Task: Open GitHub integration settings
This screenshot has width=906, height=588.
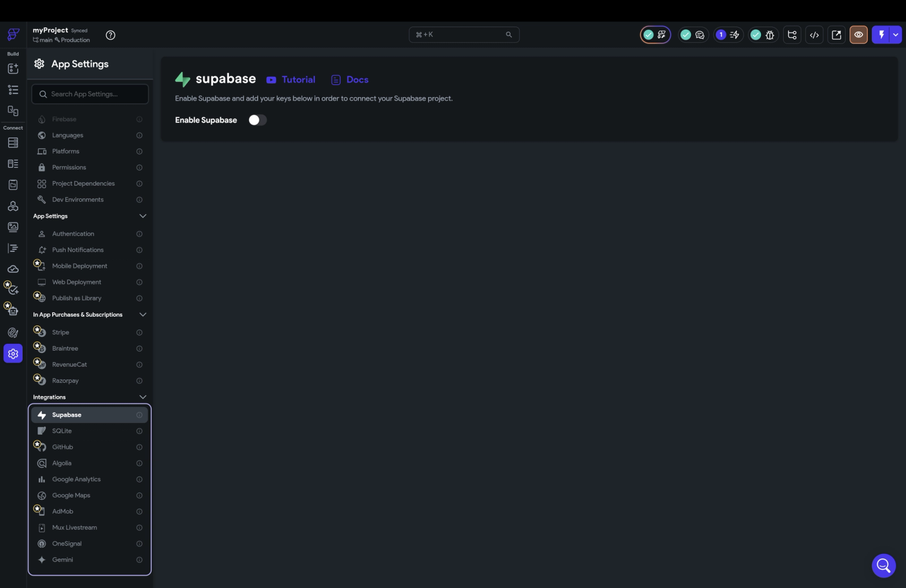Action: click(x=89, y=447)
